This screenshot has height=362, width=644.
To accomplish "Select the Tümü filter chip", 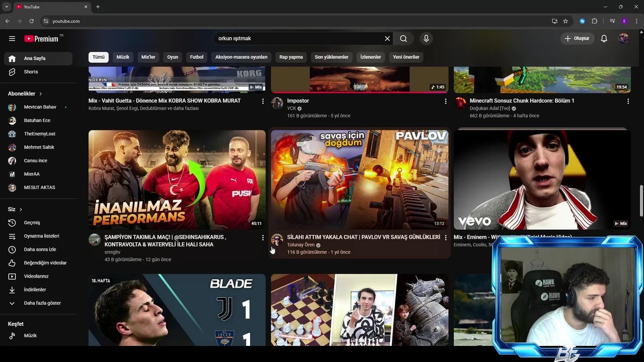I will [x=99, y=57].
